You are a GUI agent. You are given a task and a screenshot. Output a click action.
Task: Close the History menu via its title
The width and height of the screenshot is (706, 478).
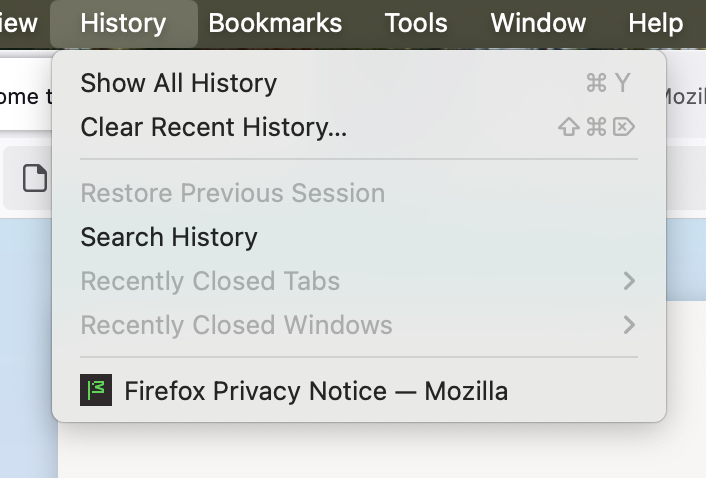(123, 23)
